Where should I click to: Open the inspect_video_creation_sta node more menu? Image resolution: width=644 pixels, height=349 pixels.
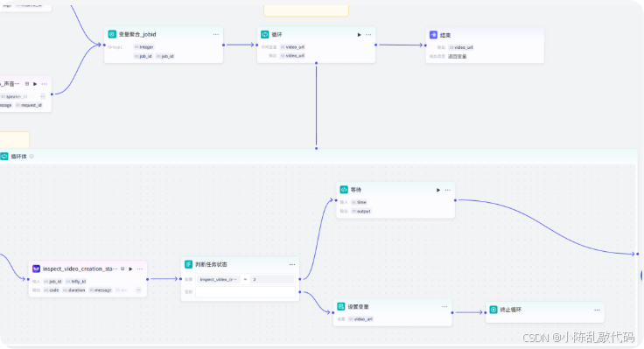140,269
